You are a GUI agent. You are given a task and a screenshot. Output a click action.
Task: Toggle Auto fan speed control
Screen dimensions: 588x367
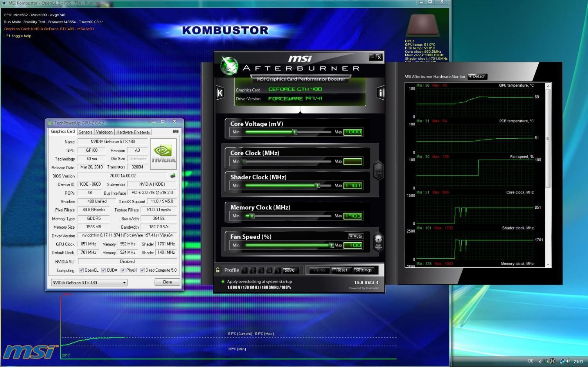356,236
